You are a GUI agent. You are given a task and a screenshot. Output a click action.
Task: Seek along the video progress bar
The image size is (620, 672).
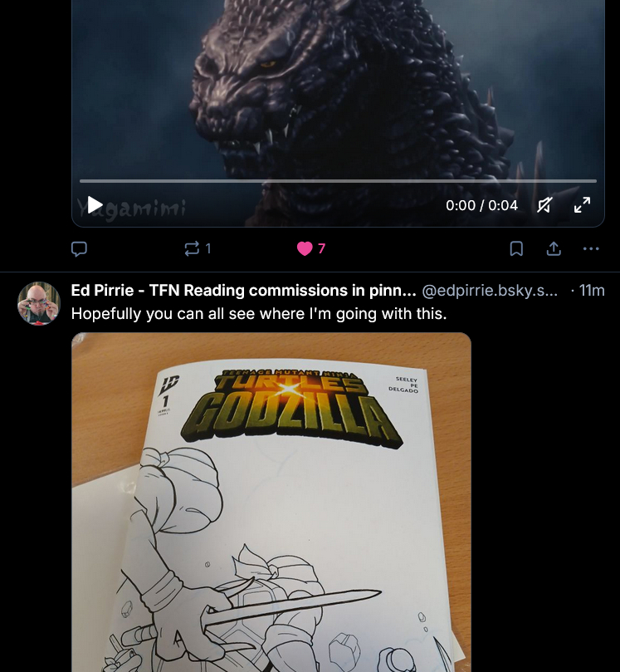pos(337,180)
